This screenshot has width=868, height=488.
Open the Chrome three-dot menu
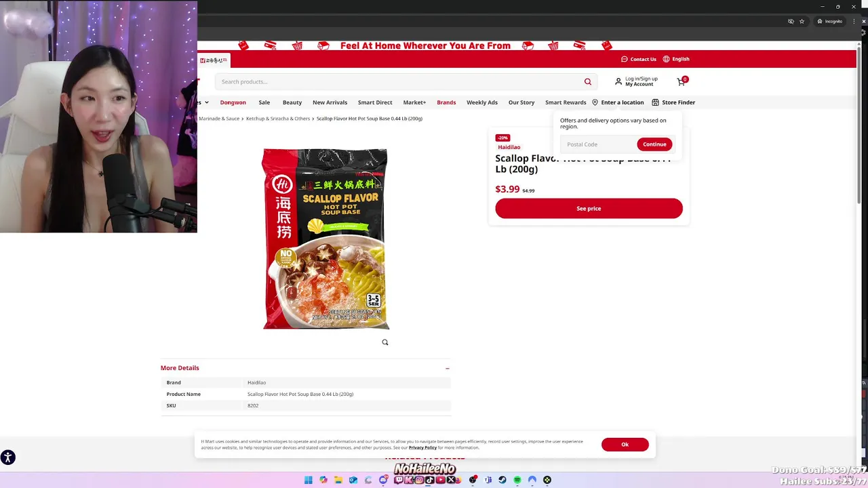tap(854, 21)
